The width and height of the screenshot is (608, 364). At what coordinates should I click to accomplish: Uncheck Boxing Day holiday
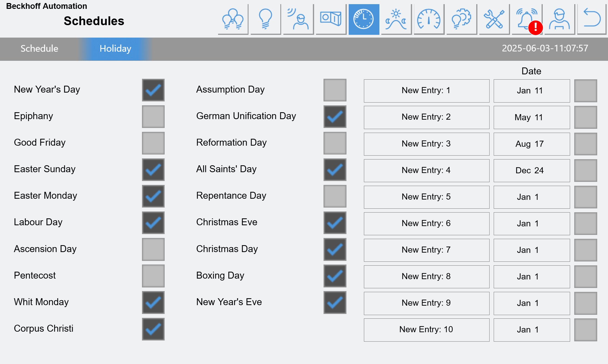pos(335,276)
